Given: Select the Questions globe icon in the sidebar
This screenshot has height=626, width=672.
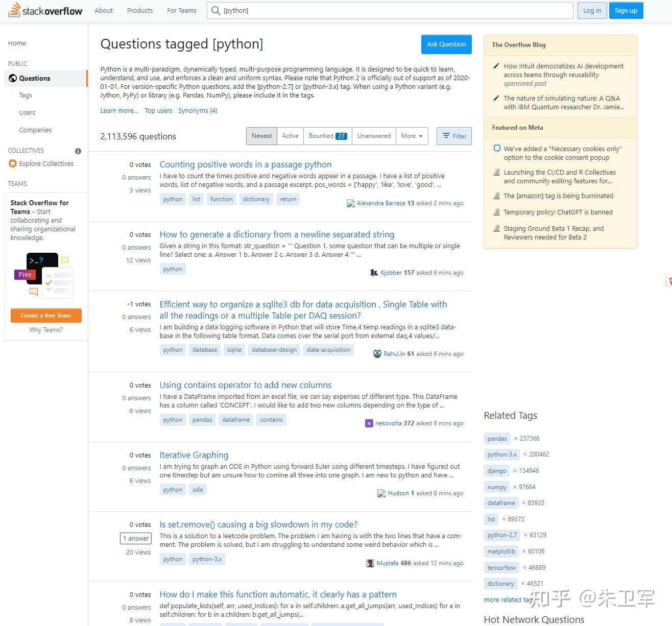Looking at the screenshot, I should point(13,78).
